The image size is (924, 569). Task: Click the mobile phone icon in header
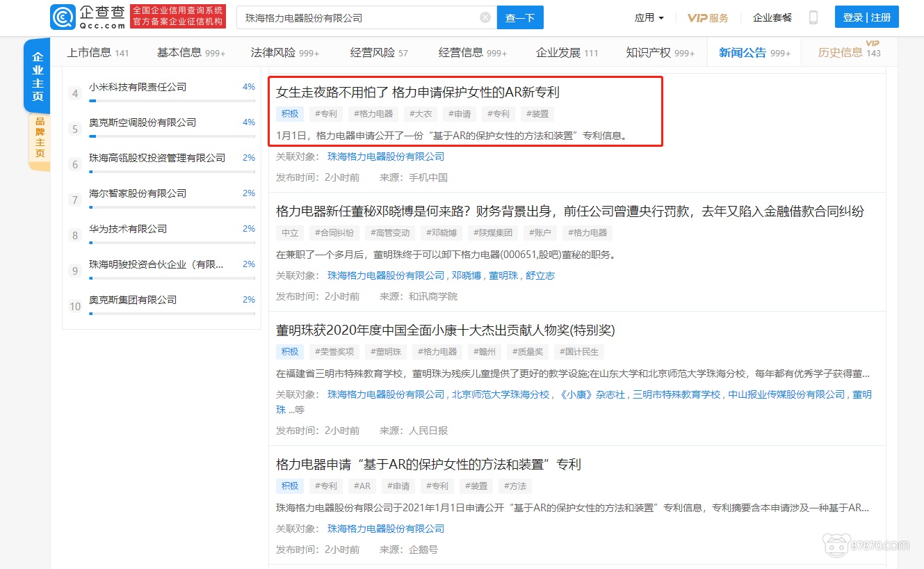(813, 17)
